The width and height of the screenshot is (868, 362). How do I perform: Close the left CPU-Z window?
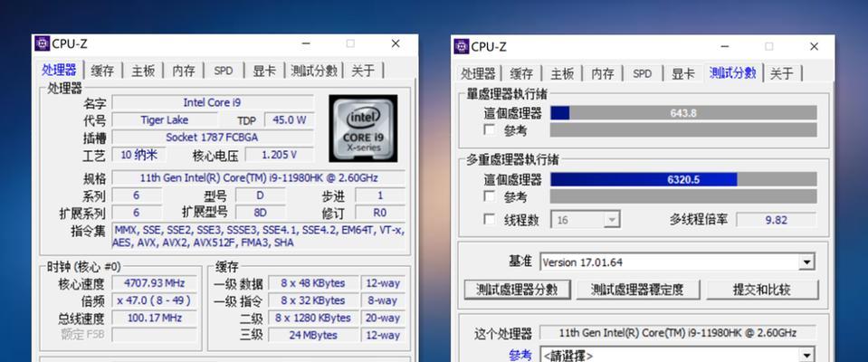pyautogui.click(x=396, y=43)
